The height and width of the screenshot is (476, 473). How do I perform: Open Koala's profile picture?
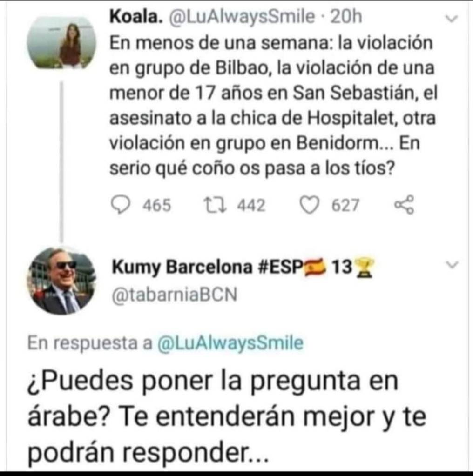[x=61, y=42]
